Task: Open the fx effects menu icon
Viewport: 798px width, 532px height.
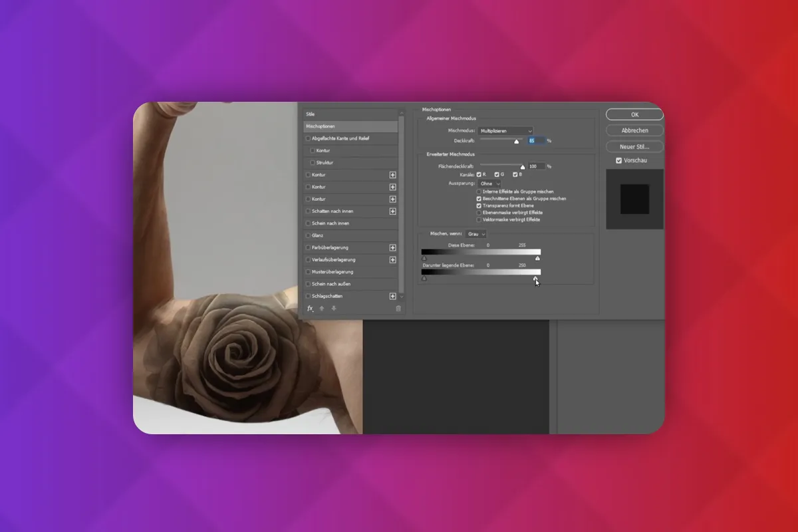Action: 310,309
